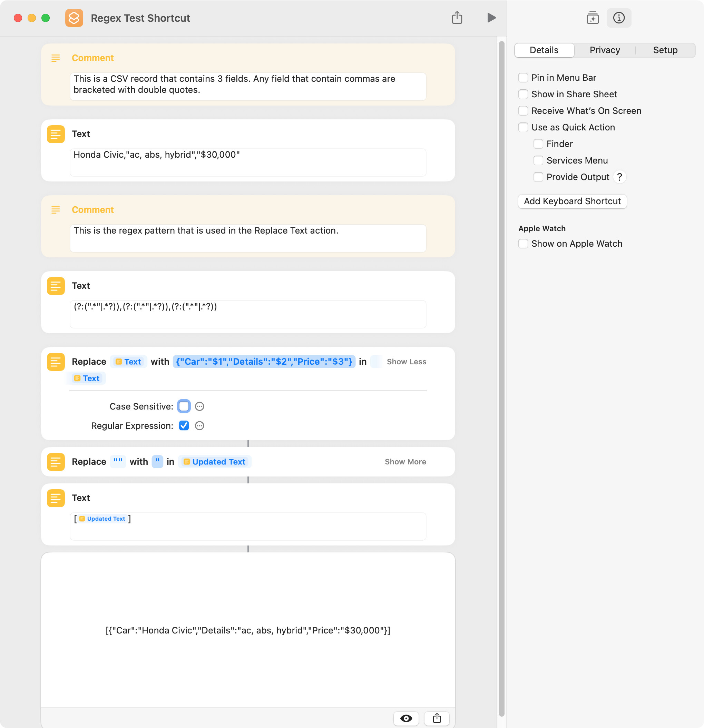This screenshot has height=728, width=704.
Task: Click the second Comment action's icon
Action: (56, 210)
